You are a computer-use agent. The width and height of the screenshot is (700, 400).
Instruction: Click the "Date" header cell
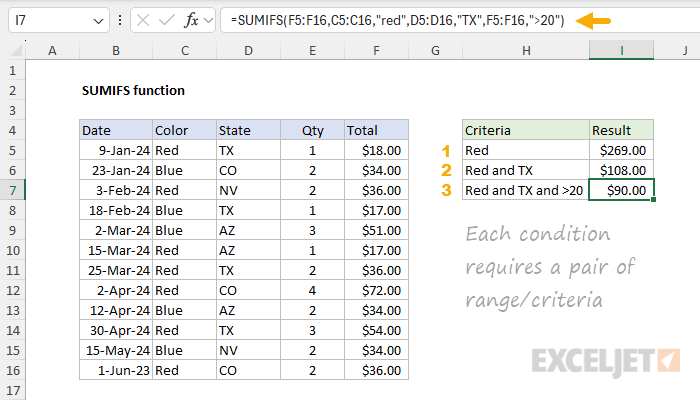(x=116, y=130)
